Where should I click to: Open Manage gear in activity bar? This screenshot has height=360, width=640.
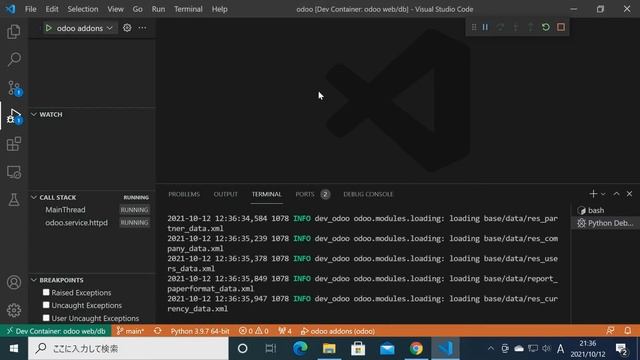[14, 310]
